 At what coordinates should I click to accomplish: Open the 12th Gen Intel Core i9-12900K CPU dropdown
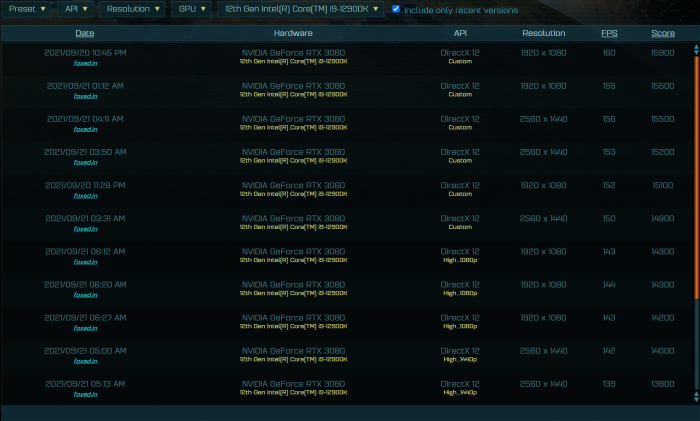click(300, 9)
